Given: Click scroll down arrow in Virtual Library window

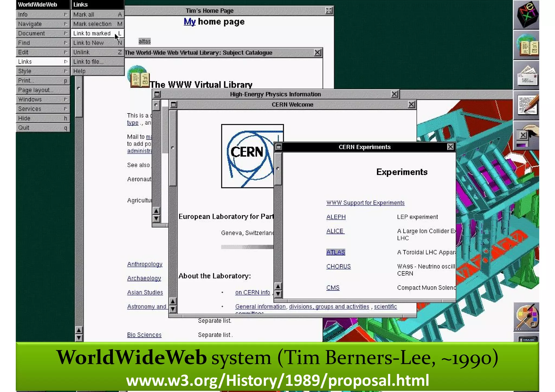Looking at the screenshot, I should 79,338.
